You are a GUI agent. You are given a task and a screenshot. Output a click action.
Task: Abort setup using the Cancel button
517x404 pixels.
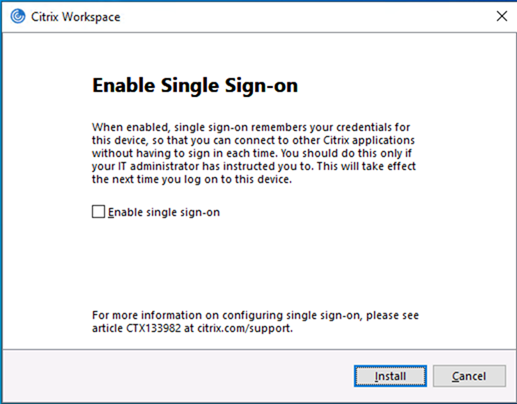469,376
